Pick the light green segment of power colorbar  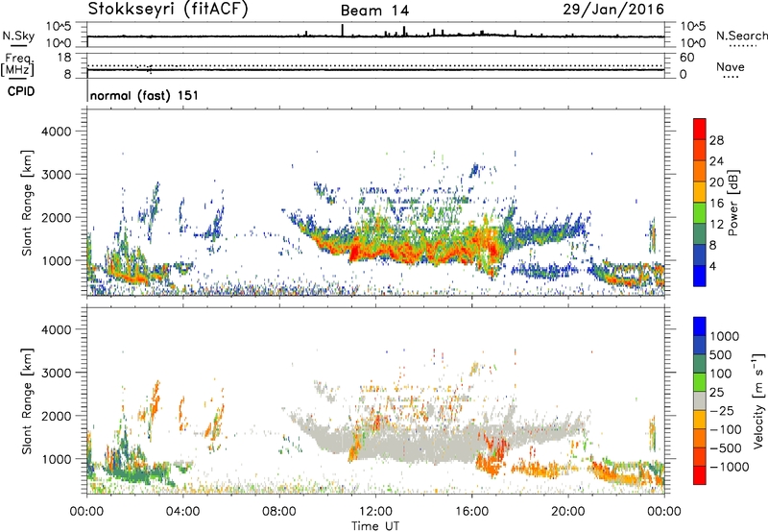coord(700,213)
